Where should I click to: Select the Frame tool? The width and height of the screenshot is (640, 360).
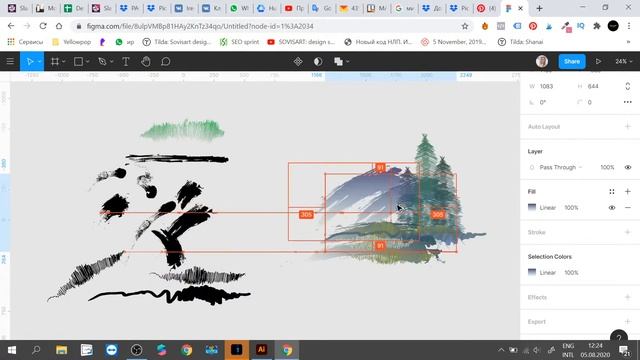coord(55,62)
